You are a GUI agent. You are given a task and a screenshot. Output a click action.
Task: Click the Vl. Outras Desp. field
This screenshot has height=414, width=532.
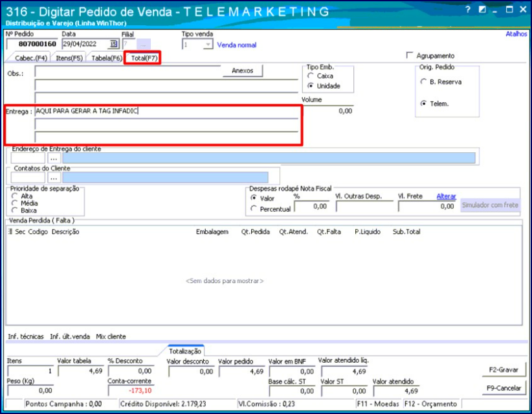[364, 207]
